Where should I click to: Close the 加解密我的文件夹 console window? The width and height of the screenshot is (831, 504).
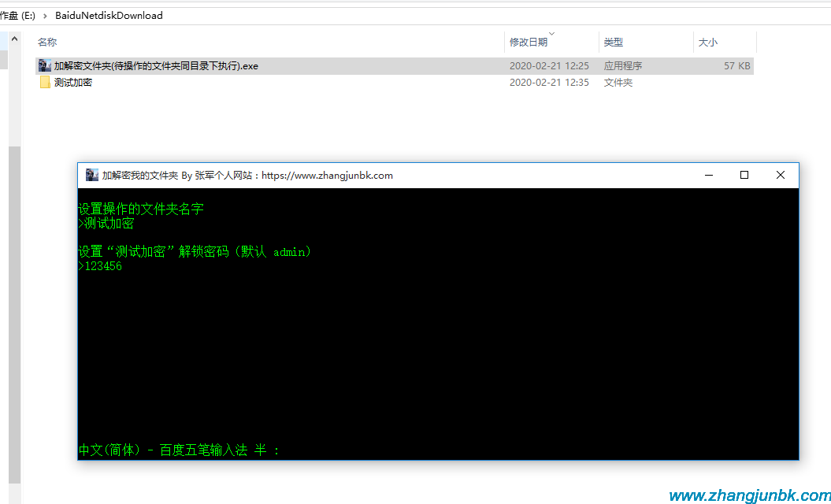click(780, 175)
